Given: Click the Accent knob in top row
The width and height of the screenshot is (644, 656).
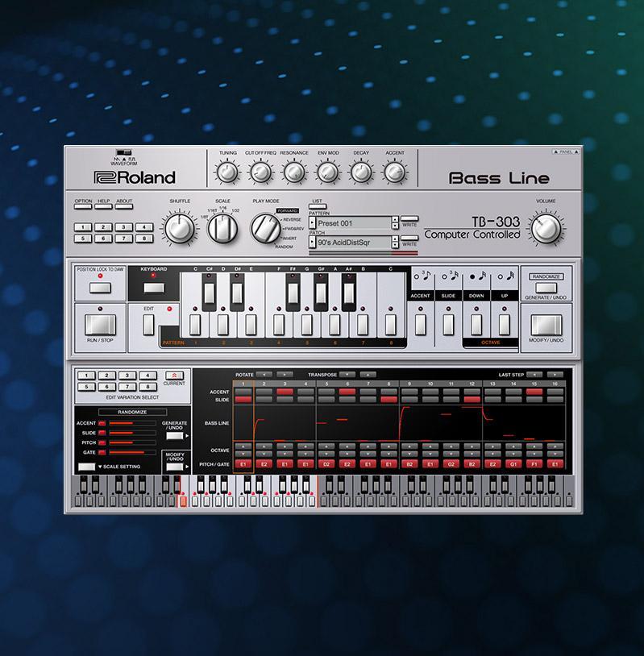Looking at the screenshot, I should pos(395,172).
